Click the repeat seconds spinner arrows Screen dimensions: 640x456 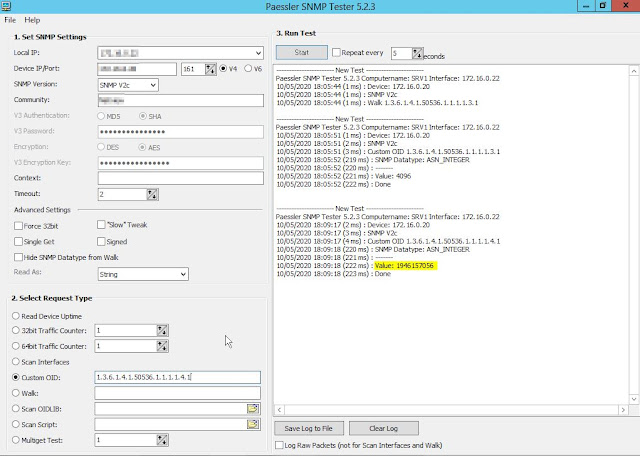[x=417, y=53]
